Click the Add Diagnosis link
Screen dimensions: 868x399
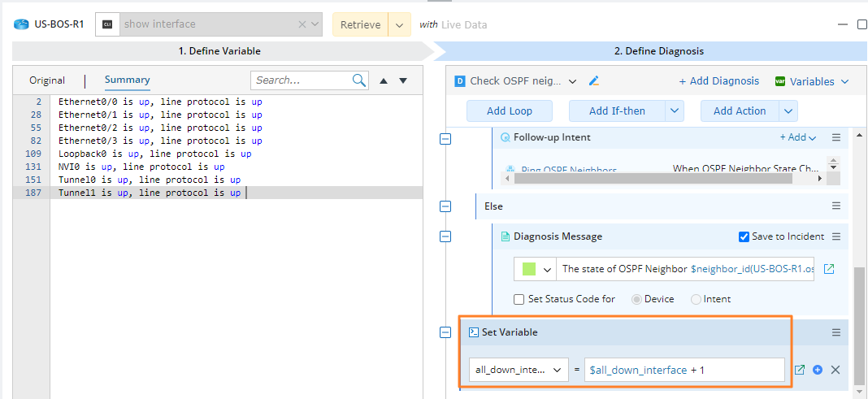click(719, 81)
